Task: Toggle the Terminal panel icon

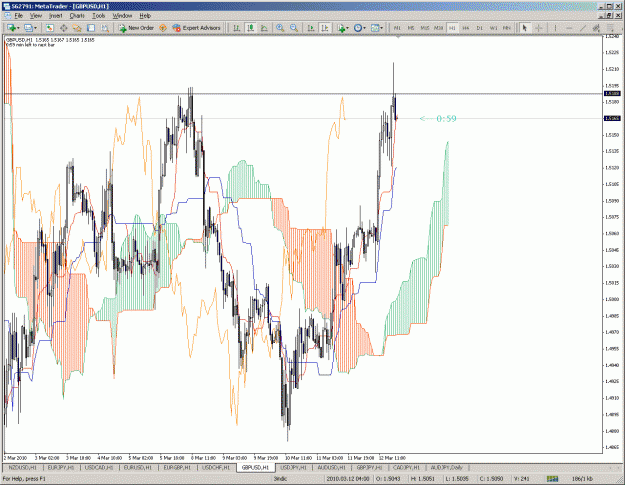Action: 91,28
